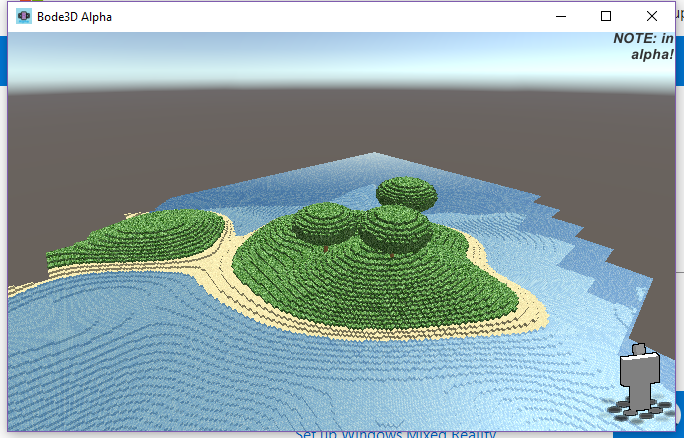The width and height of the screenshot is (684, 438).
Task: Open the Set up Windows Mixed Reality link
Action: point(395,433)
